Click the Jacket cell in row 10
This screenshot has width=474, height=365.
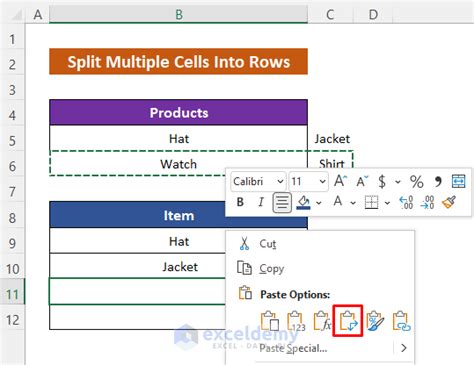pyautogui.click(x=137, y=267)
